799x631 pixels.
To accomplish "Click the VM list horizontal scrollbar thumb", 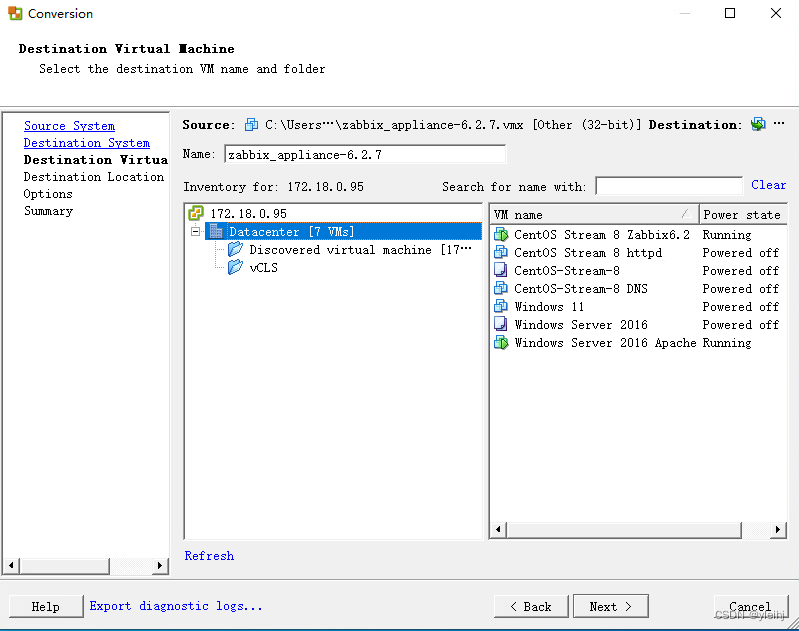I will (x=624, y=530).
